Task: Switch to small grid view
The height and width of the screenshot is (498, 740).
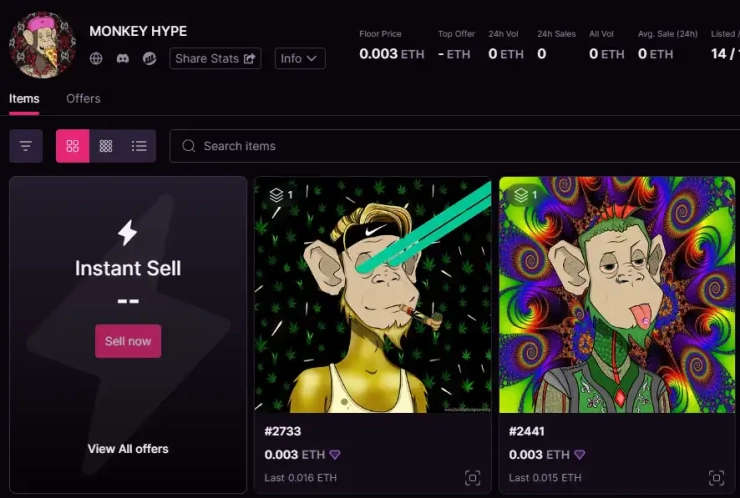Action: tap(106, 146)
